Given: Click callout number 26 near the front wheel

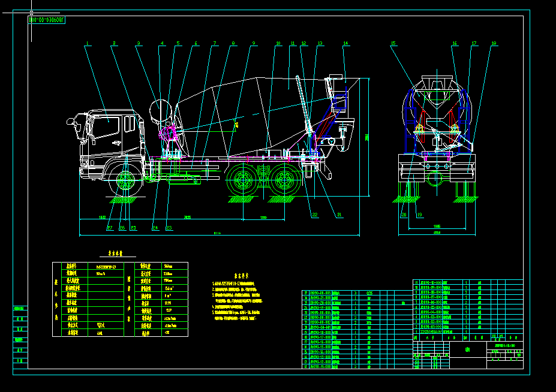Looking at the screenshot, I should pos(122,228).
